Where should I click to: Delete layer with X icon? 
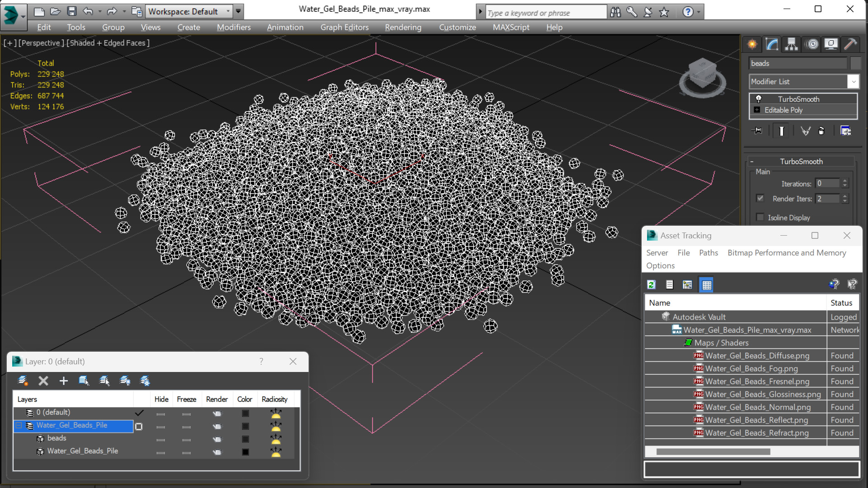pos(43,381)
